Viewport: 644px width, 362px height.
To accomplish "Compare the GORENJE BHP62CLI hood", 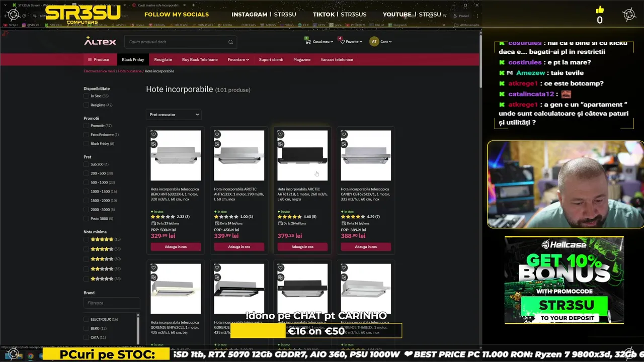I will 154,277.
